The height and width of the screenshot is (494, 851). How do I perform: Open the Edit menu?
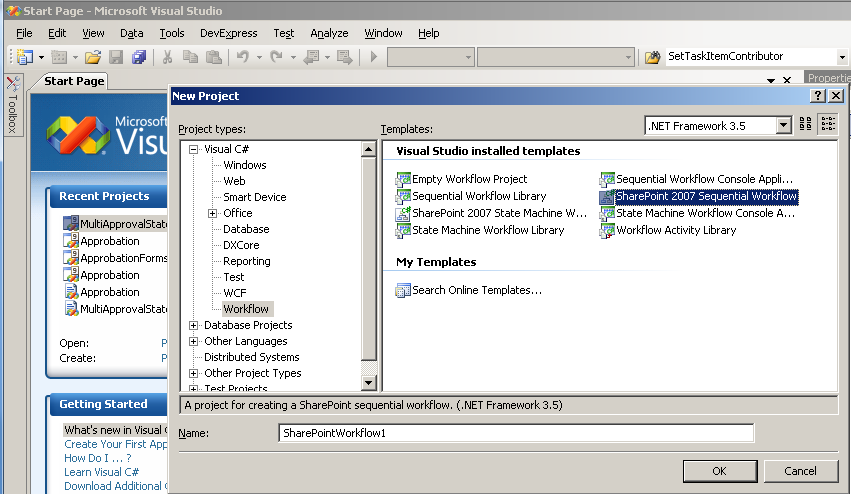coord(57,33)
